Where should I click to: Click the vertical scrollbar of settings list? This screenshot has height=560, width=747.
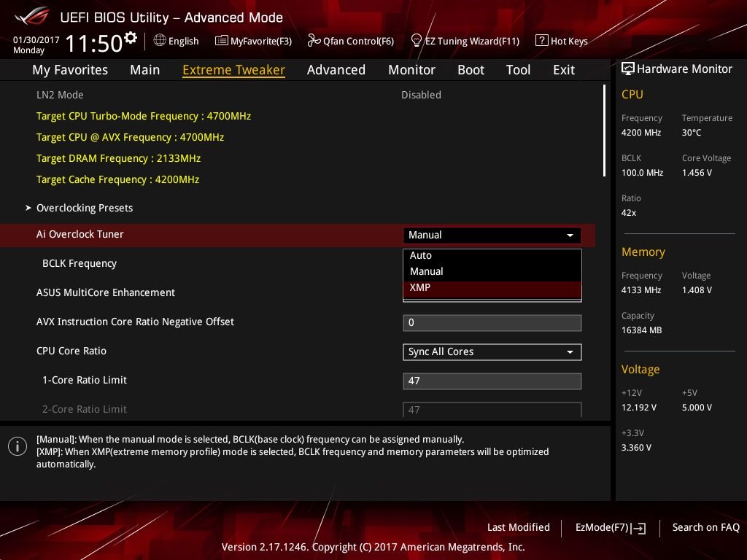pyautogui.click(x=604, y=131)
